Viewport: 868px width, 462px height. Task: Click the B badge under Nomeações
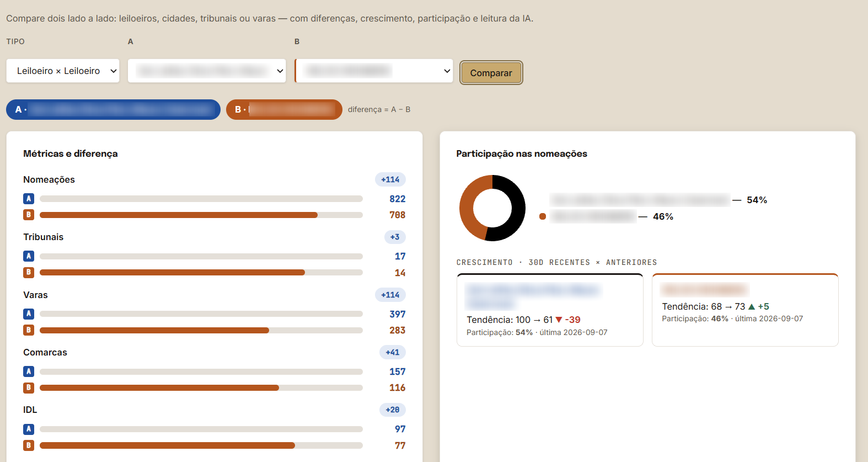pyautogui.click(x=29, y=215)
